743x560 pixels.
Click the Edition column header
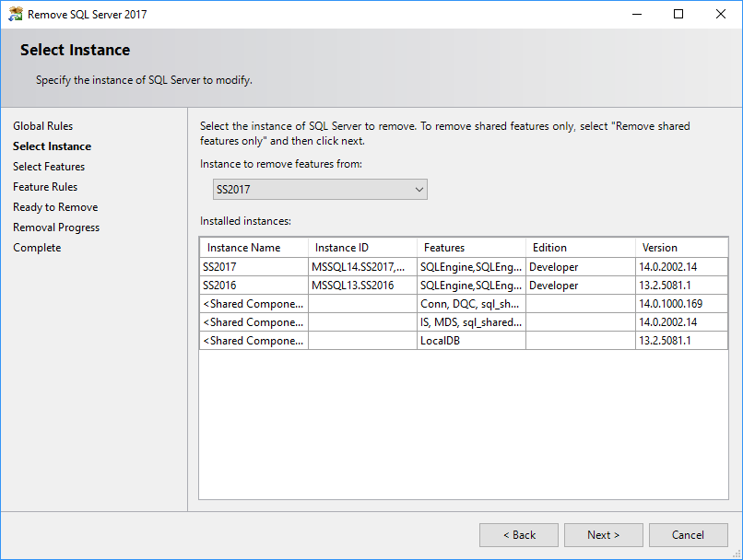tap(548, 247)
